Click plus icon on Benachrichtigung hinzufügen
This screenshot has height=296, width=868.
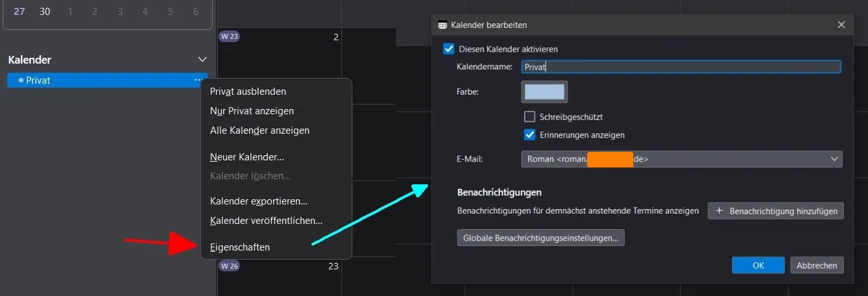(x=719, y=211)
